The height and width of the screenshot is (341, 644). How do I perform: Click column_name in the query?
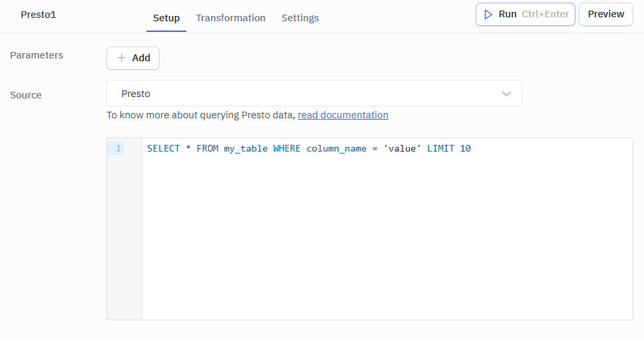pyautogui.click(x=337, y=148)
